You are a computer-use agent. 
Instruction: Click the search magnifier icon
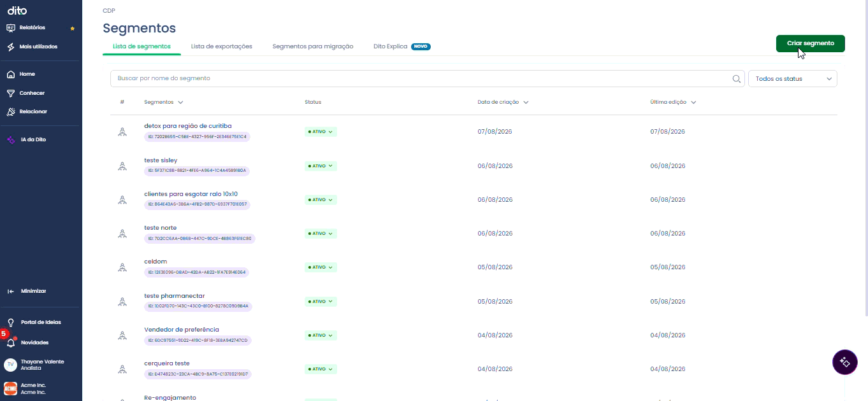pyautogui.click(x=736, y=79)
